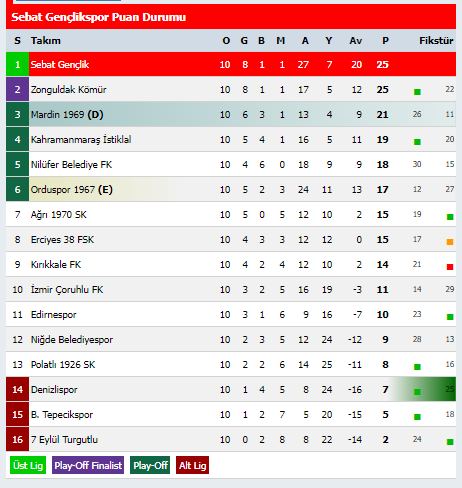Click green square in B. Tepecikspor row
The width and height of the screenshot is (462, 488).
(417, 417)
